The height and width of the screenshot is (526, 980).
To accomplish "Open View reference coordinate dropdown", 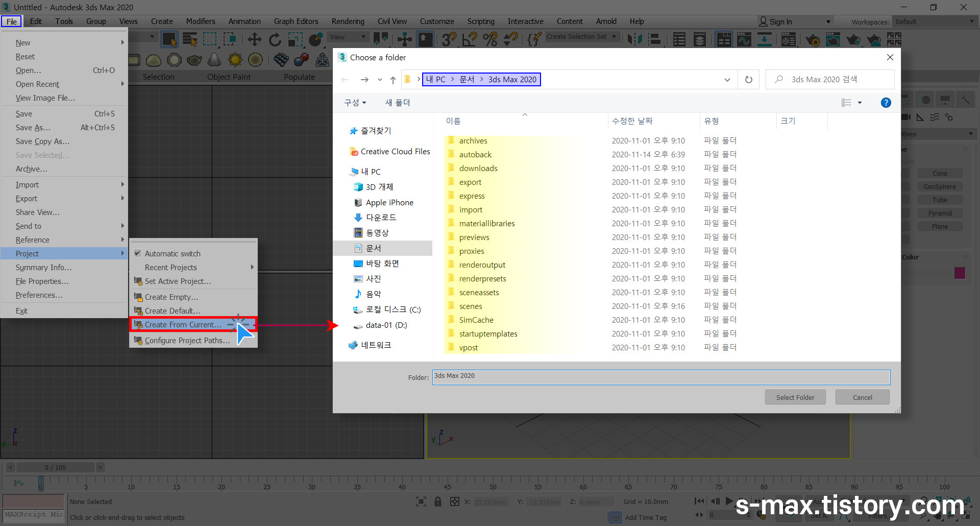I will 348,37.
